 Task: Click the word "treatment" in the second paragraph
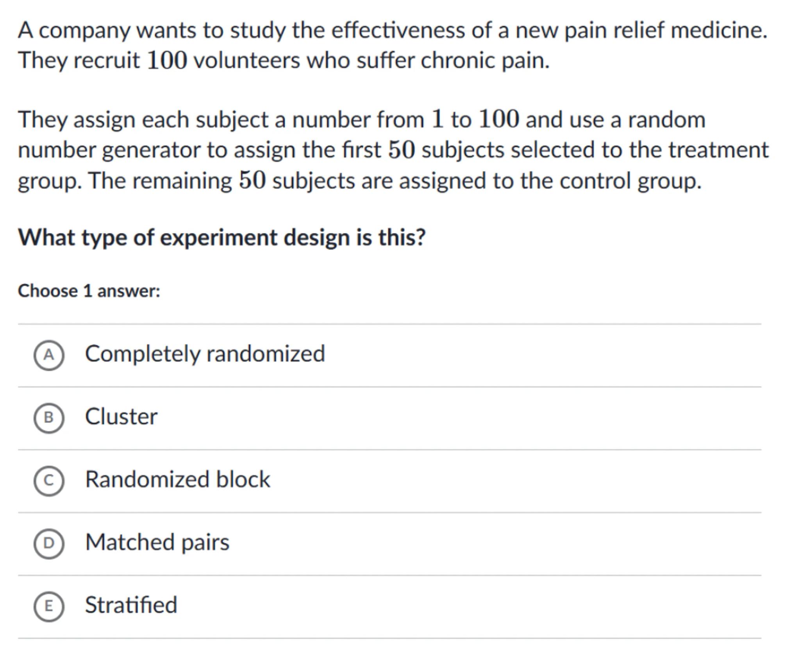pyautogui.click(x=718, y=150)
